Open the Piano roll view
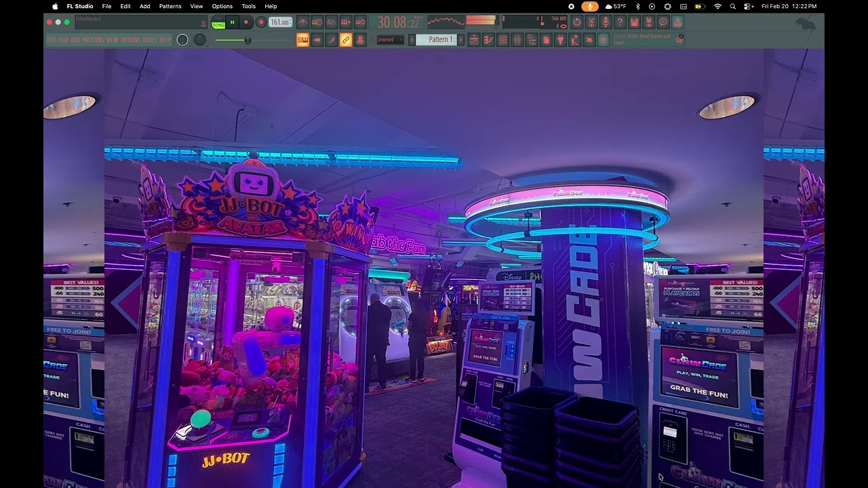This screenshot has height=488, width=868. (488, 39)
